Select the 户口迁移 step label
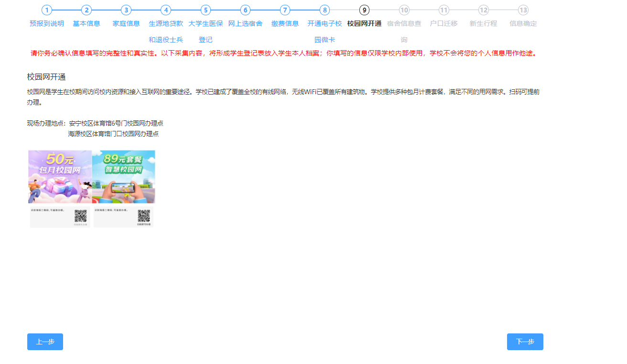 coord(443,22)
